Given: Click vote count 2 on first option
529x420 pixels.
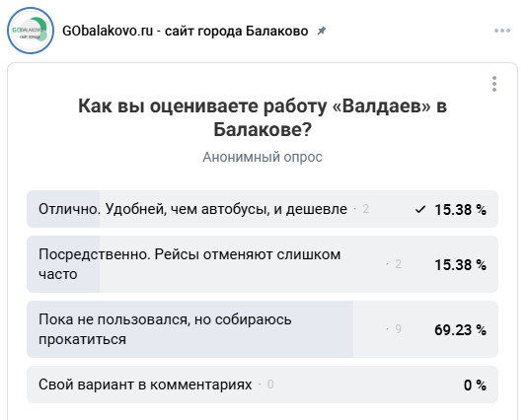Looking at the screenshot, I should tap(366, 209).
